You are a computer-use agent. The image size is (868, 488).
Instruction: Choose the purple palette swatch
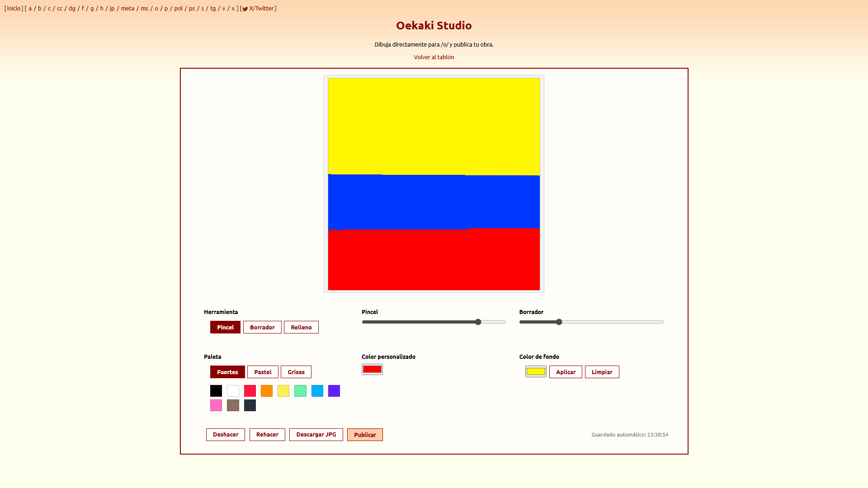click(334, 391)
